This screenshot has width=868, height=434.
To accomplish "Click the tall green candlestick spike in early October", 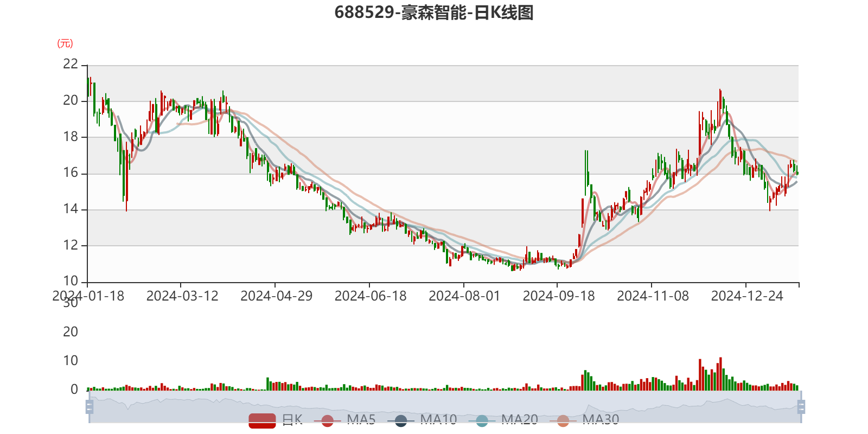I will tap(586, 173).
